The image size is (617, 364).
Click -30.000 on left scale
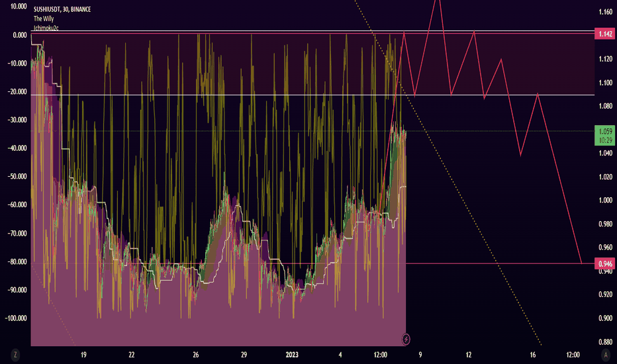[17, 120]
